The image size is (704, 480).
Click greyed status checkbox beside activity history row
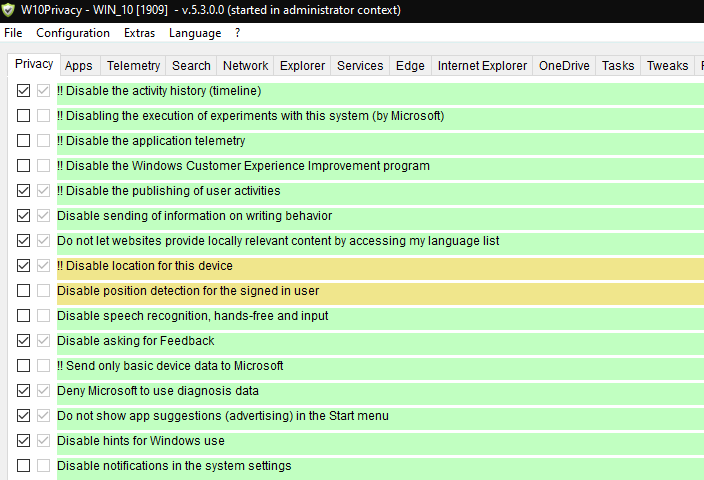point(44,91)
